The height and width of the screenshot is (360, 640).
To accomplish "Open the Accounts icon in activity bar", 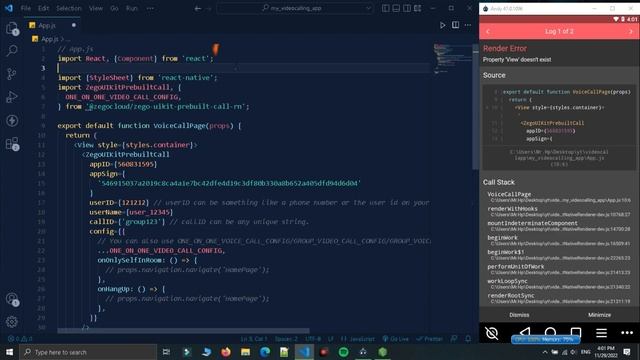I will pos(12,299).
